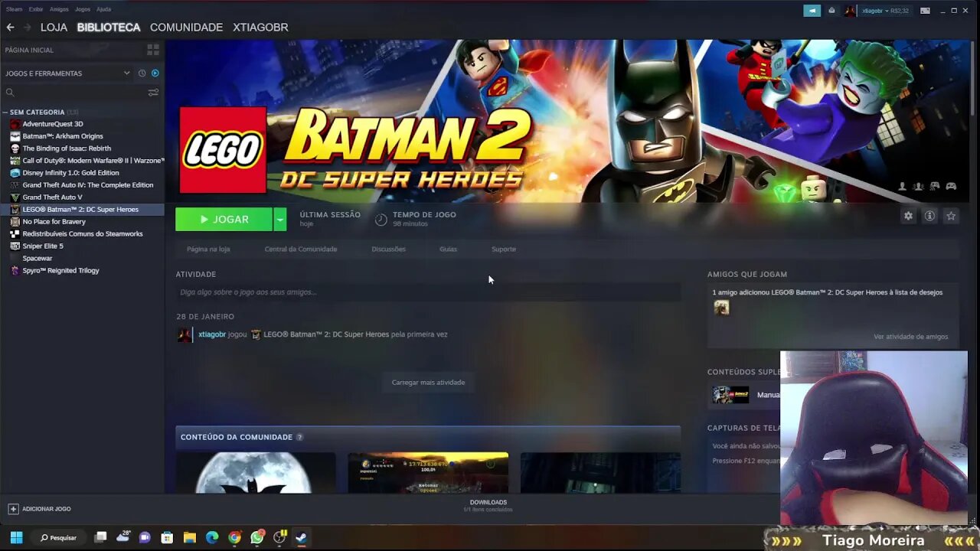Screen dimensions: 980x551
Task: Select No Place for Bravery in library
Action: (54, 221)
